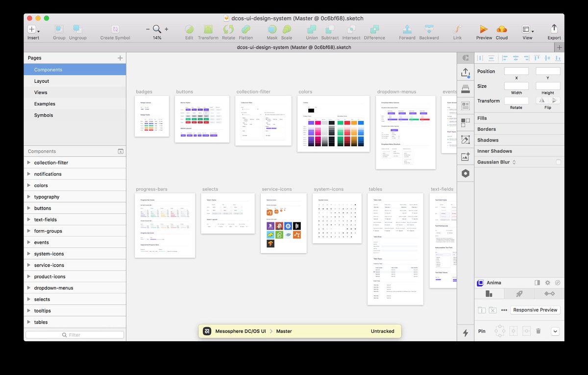Align selected layers to the left edge
This screenshot has width=588, height=375.
(x=505, y=58)
